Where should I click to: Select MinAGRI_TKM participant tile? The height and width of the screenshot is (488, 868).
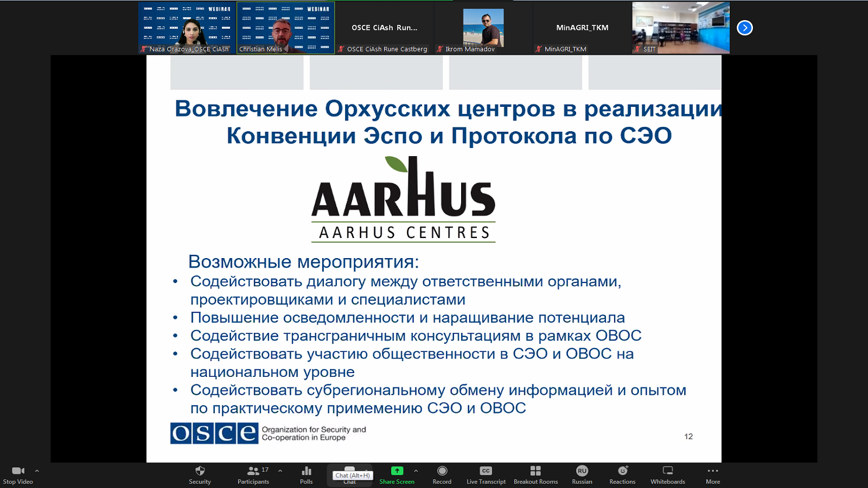tap(582, 28)
